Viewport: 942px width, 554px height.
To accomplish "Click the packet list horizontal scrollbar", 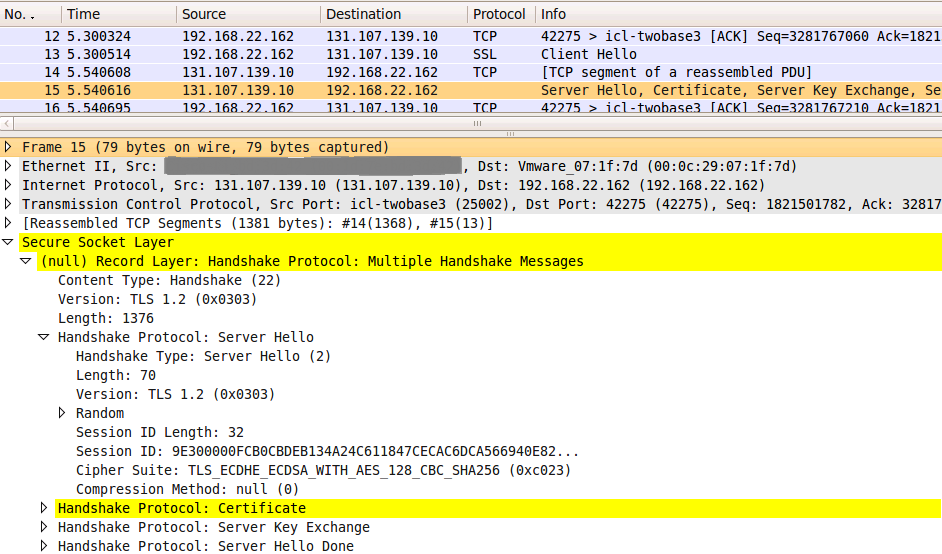I will click(477, 124).
